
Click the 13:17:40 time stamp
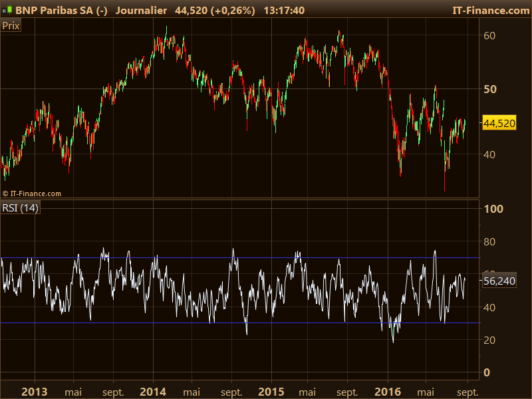pos(284,11)
